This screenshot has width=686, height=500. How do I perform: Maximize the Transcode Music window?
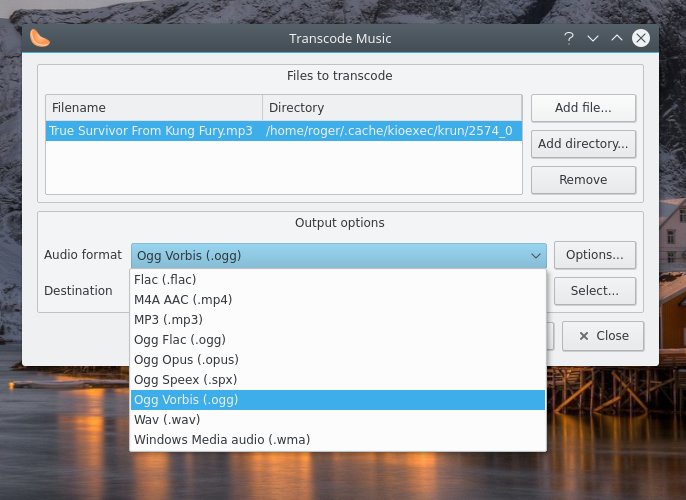[617, 38]
